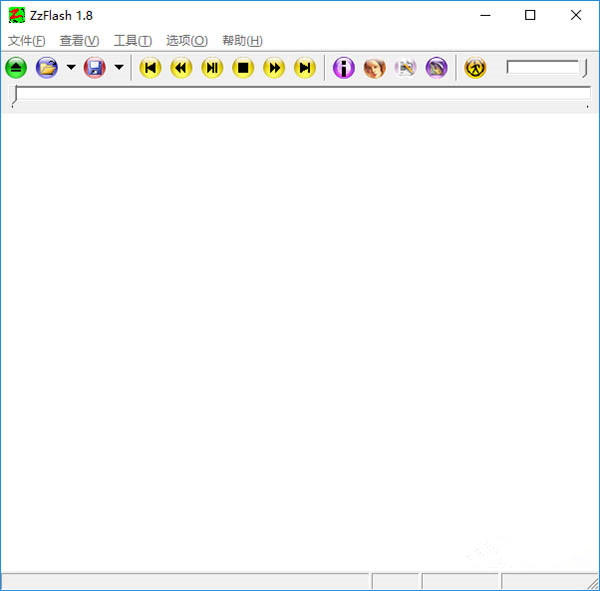Expand the open file dropdown arrow
The width and height of the screenshot is (600, 591).
click(70, 68)
